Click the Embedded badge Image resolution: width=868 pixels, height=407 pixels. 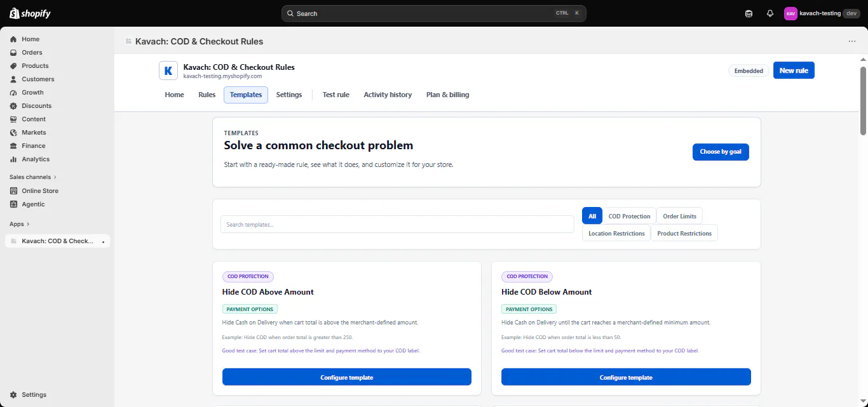pos(749,70)
